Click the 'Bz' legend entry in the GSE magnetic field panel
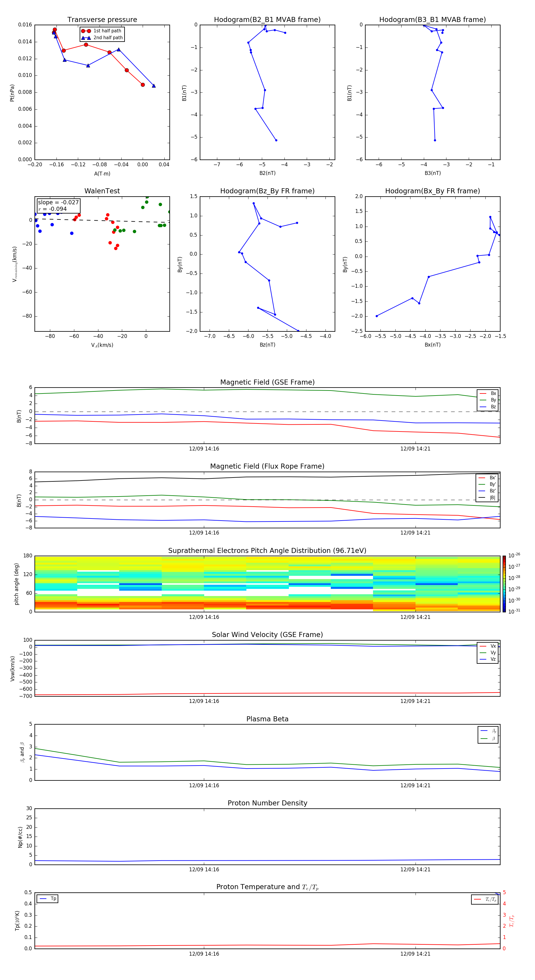Image resolution: width=535 pixels, height=980 pixels. [488, 407]
